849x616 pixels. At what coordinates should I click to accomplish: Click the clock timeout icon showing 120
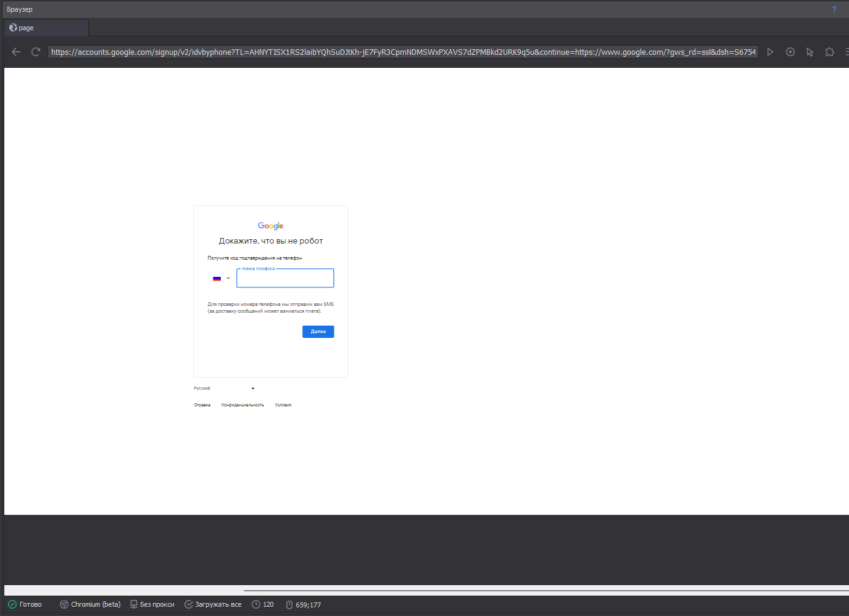256,604
